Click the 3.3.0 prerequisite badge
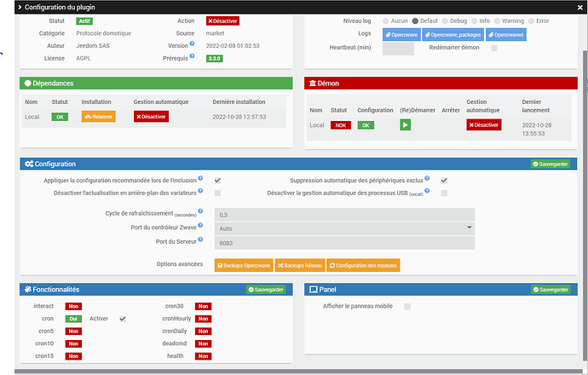Viewport: 588px width, 375px height. [x=215, y=59]
